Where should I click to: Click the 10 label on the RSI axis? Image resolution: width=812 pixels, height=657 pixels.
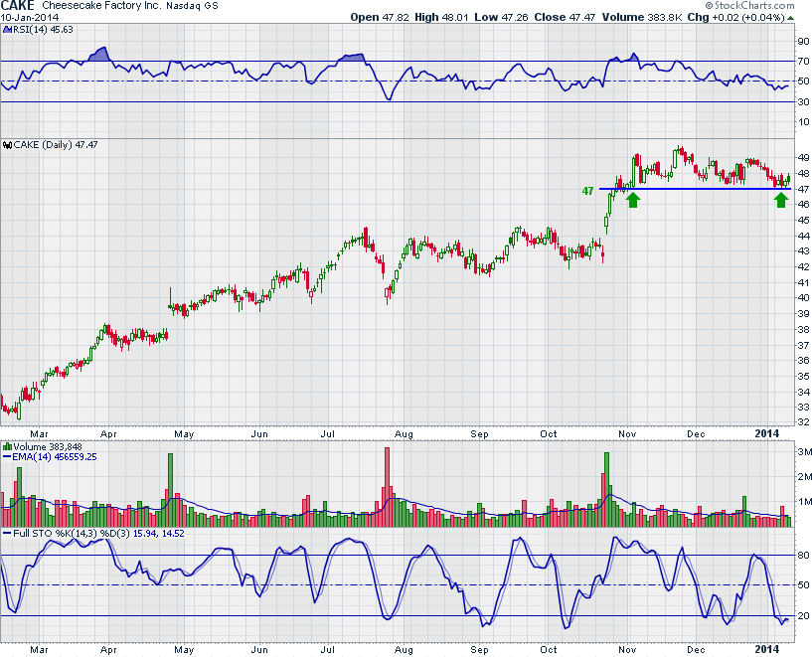803,122
